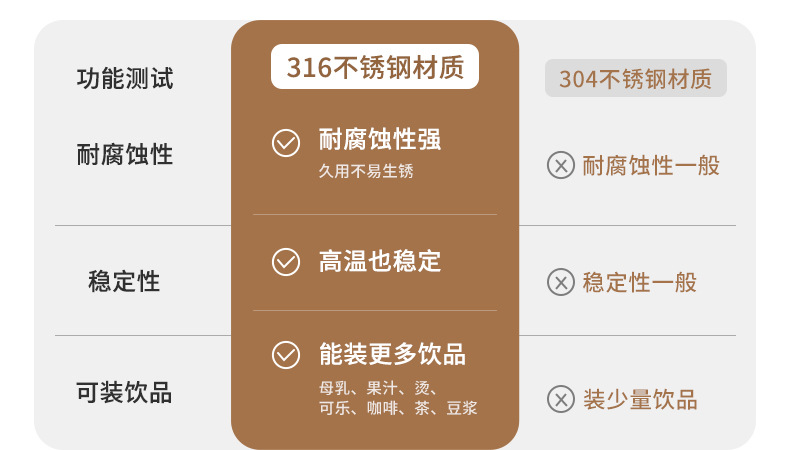Click the 可乐、咖啡、茶、豆浆 text line
Image resolution: width=790 pixels, height=450 pixels.
[398, 408]
